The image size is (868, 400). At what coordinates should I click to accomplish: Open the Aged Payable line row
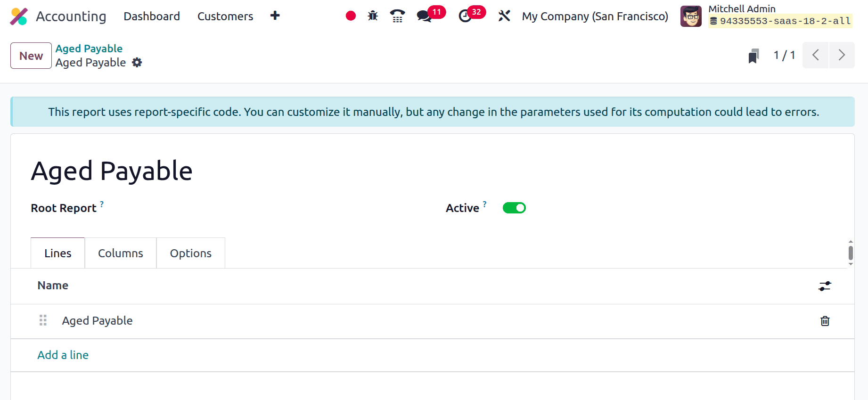[433, 321]
